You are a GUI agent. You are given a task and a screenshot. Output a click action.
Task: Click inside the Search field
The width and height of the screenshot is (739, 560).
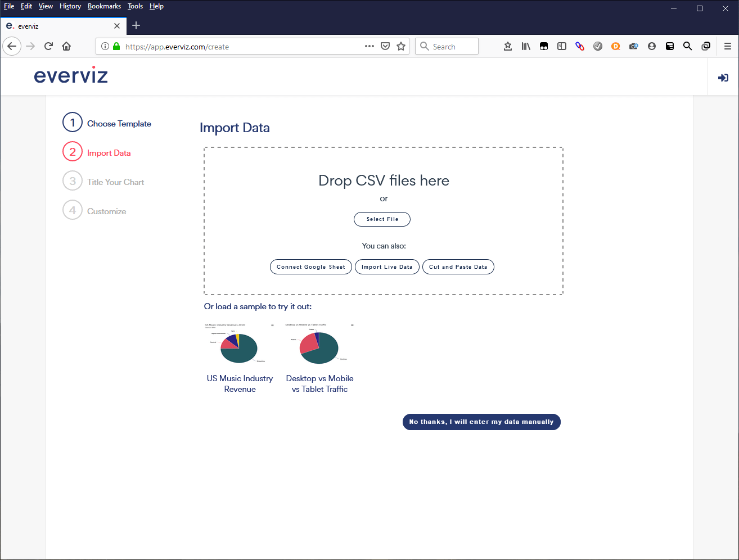(447, 46)
